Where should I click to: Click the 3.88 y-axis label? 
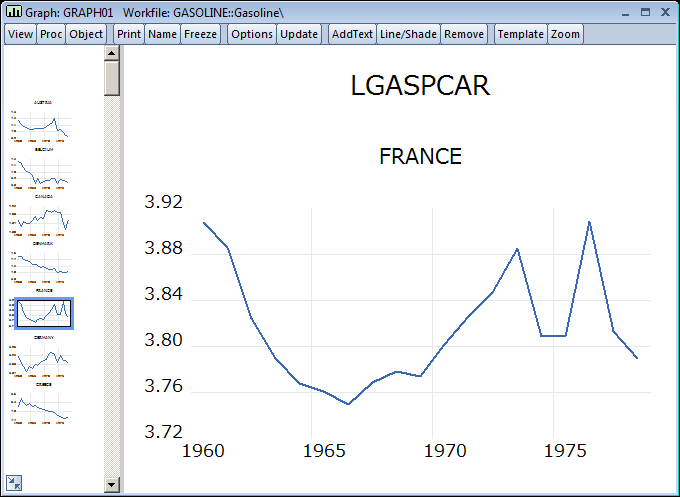pyautogui.click(x=163, y=248)
